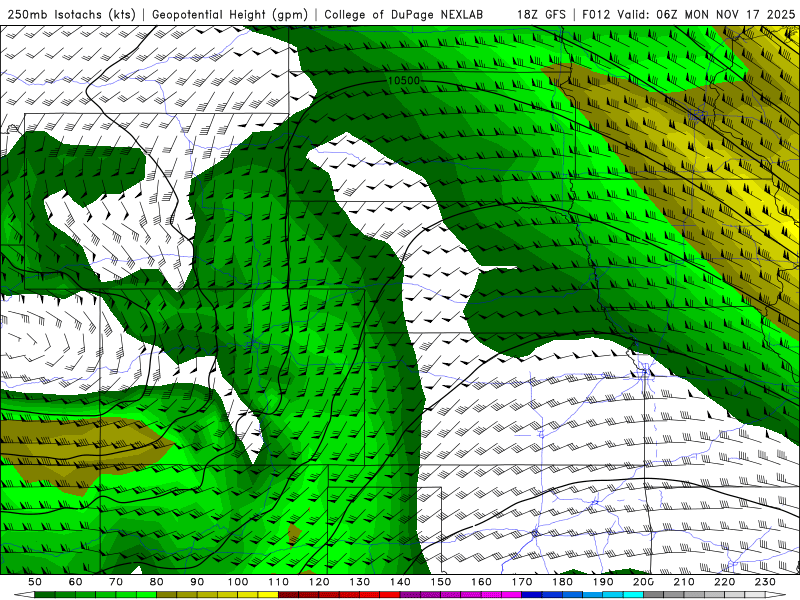Click the 90 value on the legend scale
Viewport: 800px width, 600px height.
click(x=197, y=582)
